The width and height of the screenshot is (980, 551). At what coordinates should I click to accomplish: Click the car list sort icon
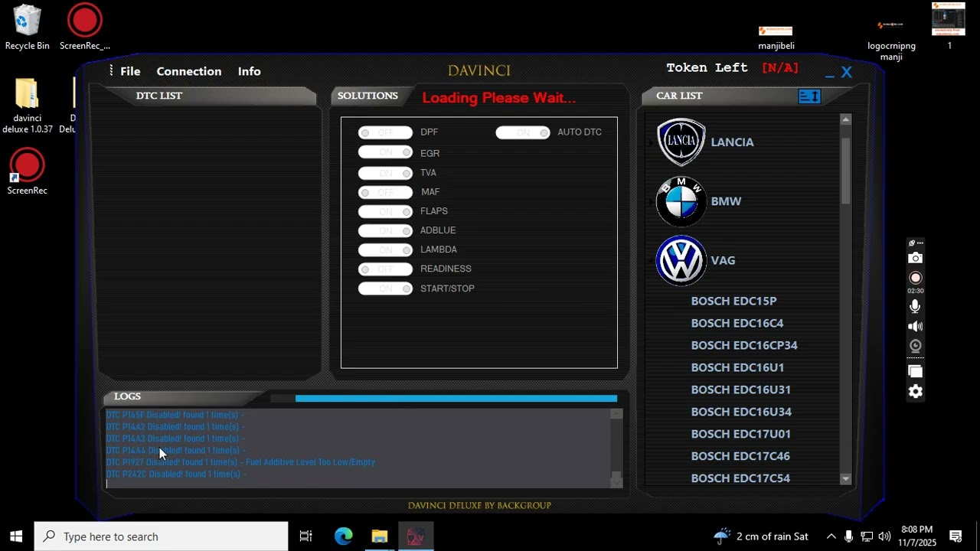click(809, 96)
